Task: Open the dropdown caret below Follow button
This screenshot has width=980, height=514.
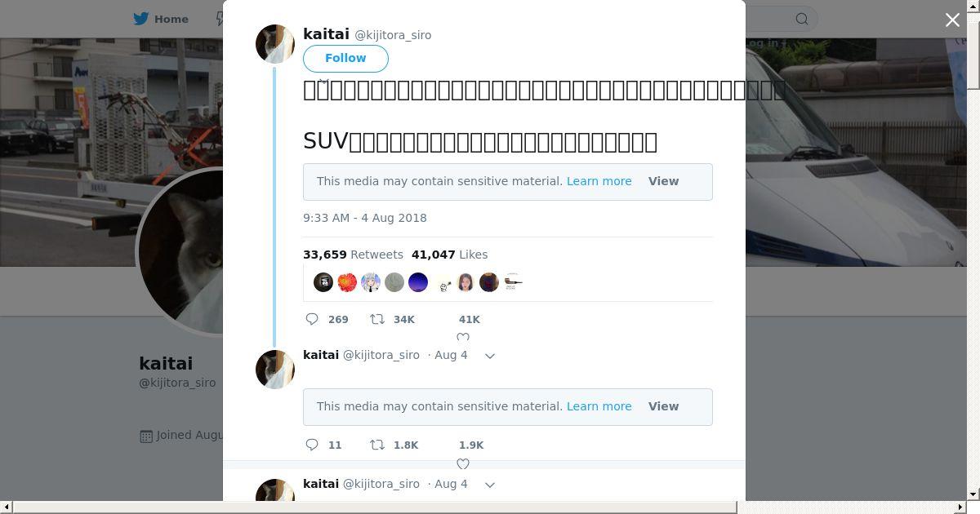Action: pos(323,81)
